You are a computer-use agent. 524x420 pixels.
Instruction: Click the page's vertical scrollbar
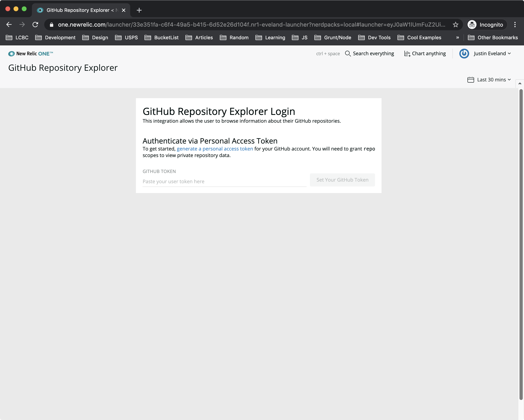point(521,243)
